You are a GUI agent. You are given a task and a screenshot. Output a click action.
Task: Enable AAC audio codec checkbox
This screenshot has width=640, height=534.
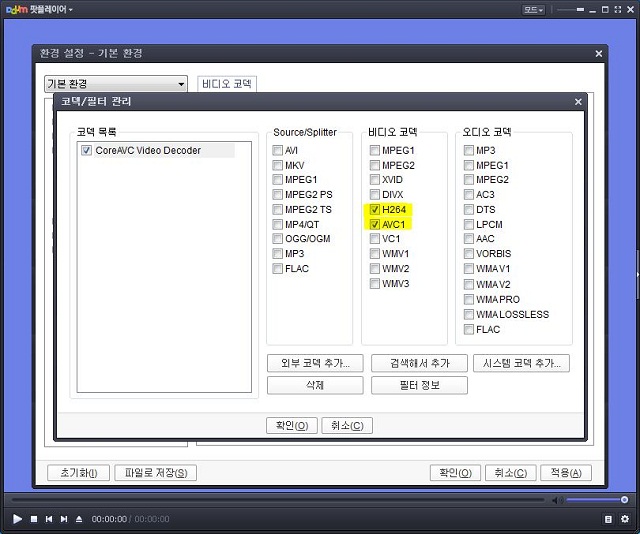pyautogui.click(x=469, y=238)
